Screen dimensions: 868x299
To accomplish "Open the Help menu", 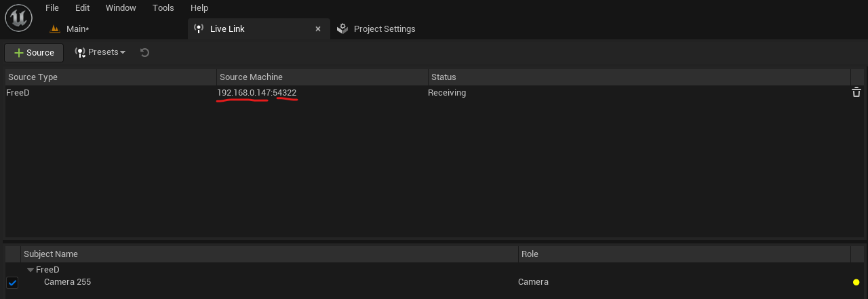I will point(199,8).
